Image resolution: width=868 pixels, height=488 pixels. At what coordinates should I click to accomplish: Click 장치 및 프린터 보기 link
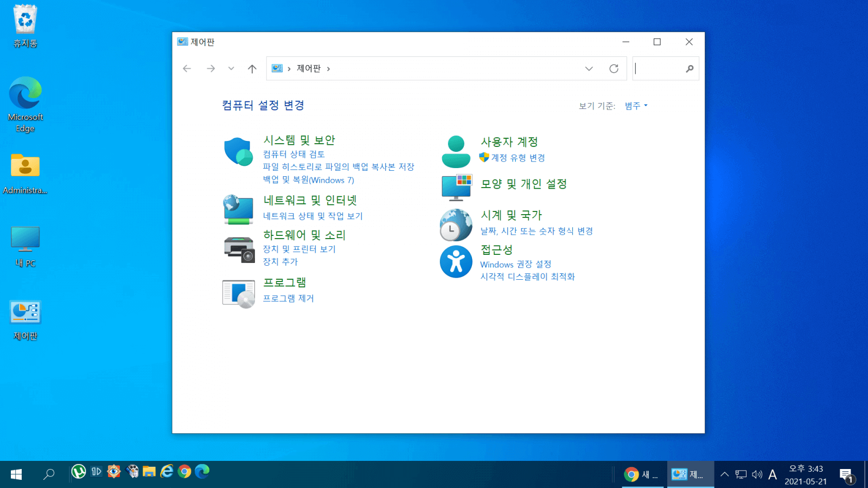[299, 249]
